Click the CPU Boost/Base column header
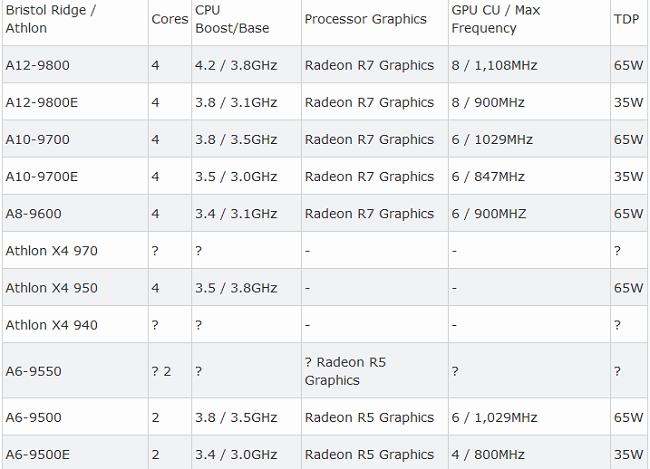The height and width of the screenshot is (469, 650). pos(232,19)
